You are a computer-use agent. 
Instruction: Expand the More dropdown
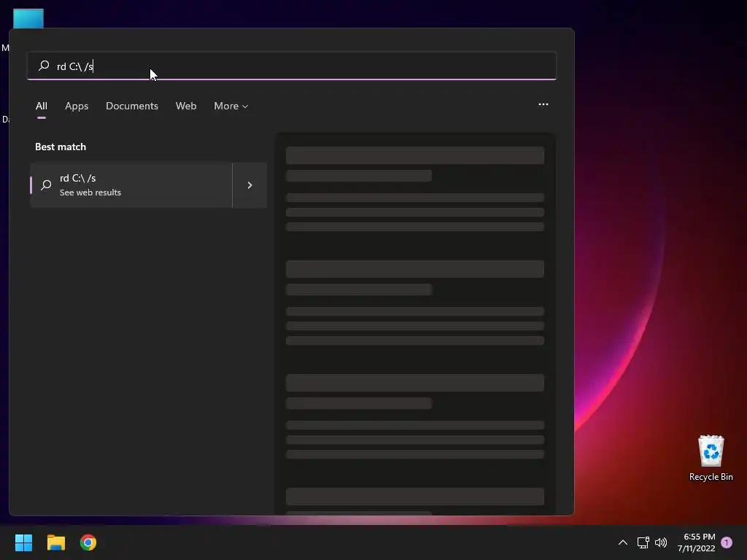click(231, 106)
